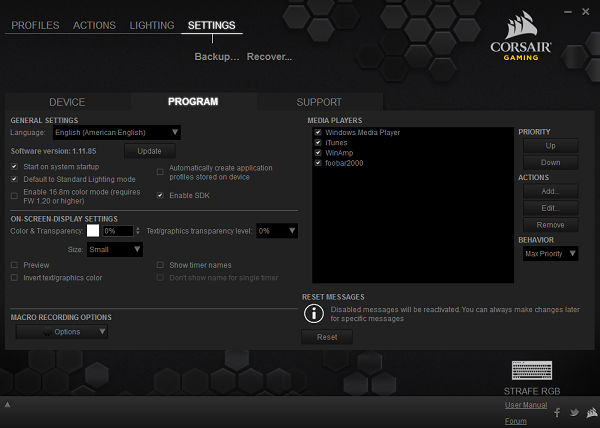Disable the Enable SDK checkbox

[x=161, y=195]
